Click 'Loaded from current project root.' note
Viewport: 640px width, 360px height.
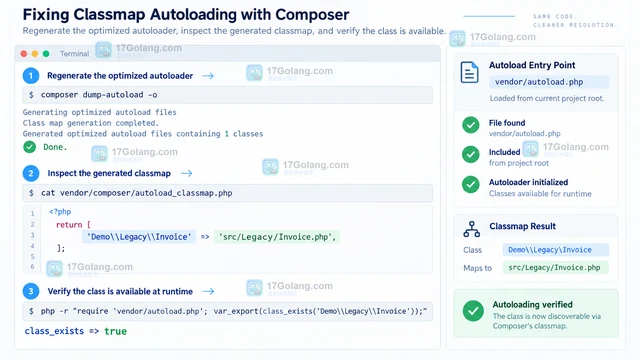click(547, 98)
